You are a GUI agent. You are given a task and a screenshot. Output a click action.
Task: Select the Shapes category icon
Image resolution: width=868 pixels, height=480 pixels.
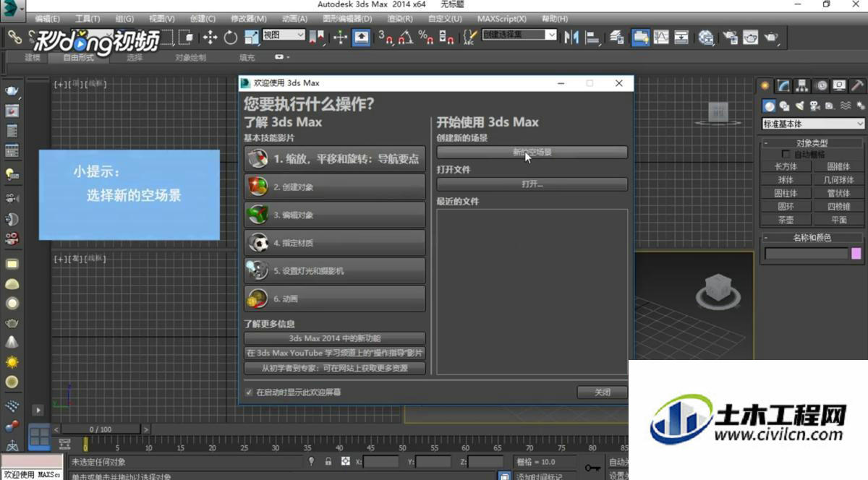tap(785, 106)
